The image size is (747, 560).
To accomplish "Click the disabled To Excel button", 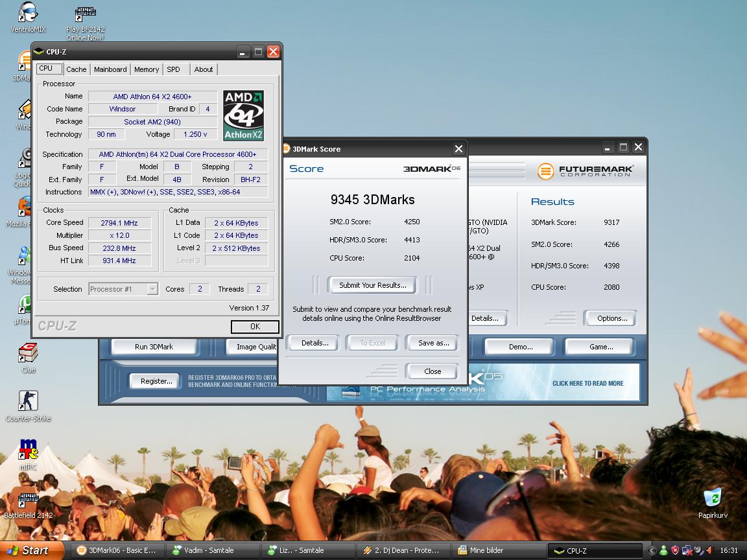I will (373, 343).
